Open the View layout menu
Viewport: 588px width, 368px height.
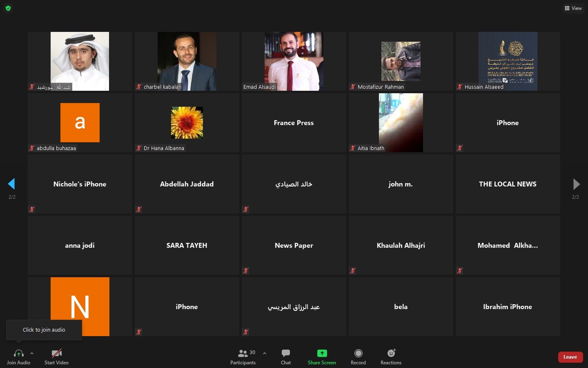pyautogui.click(x=573, y=8)
